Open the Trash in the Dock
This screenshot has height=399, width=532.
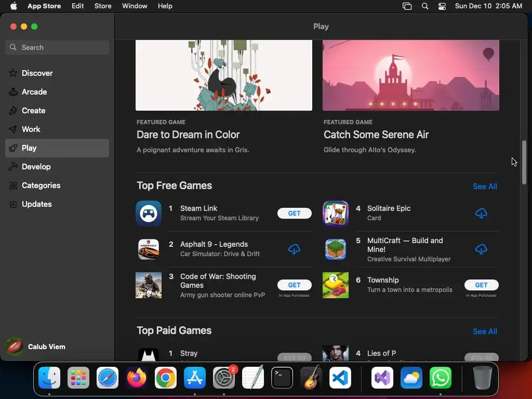click(482, 378)
